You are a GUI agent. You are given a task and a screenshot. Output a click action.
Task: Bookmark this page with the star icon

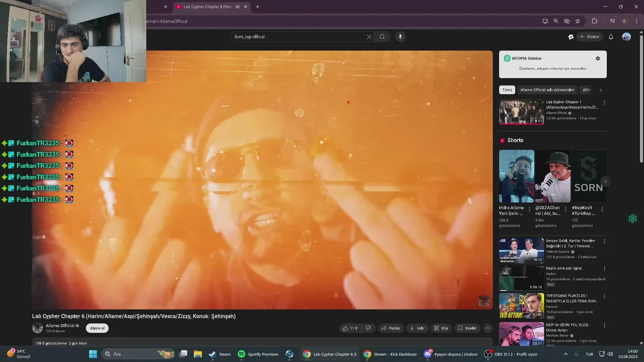(578, 21)
